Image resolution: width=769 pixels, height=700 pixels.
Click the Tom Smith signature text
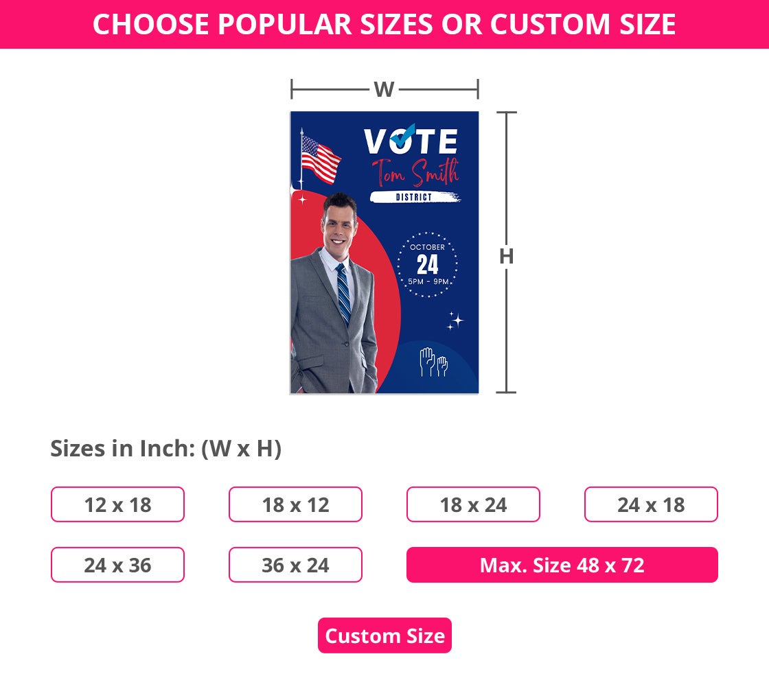coord(414,172)
